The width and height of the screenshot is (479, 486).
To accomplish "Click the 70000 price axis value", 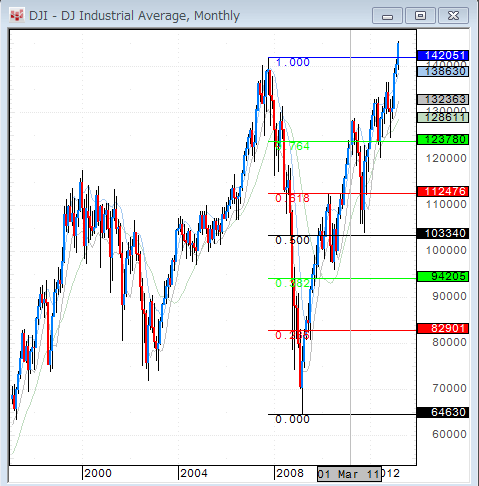I will [449, 388].
